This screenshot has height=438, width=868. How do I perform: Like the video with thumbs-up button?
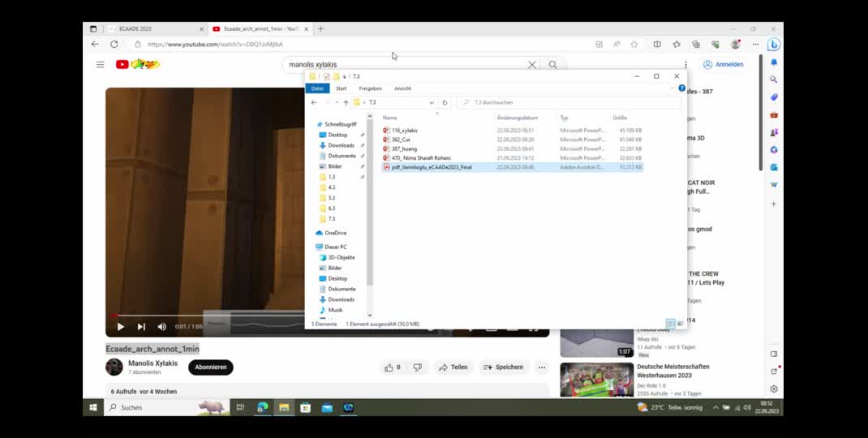[x=389, y=367]
